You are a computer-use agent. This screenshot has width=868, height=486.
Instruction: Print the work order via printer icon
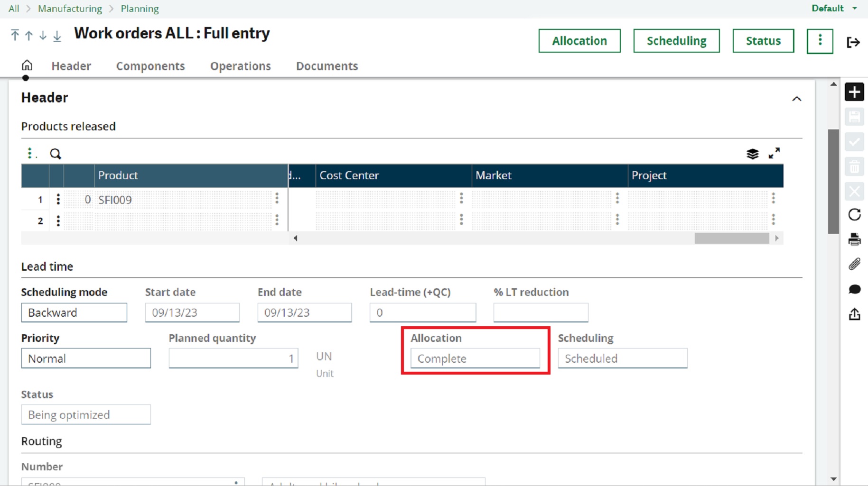(x=855, y=239)
